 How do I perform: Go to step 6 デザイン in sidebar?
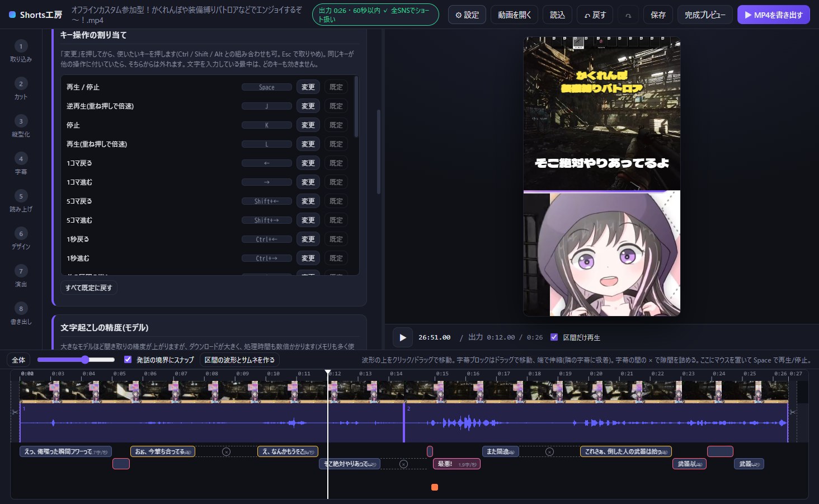pos(21,238)
